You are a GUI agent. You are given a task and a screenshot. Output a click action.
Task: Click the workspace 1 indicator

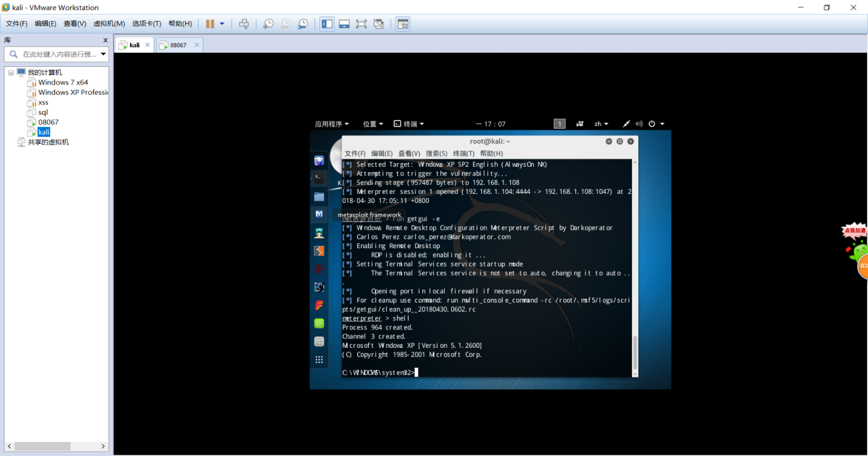[559, 124]
